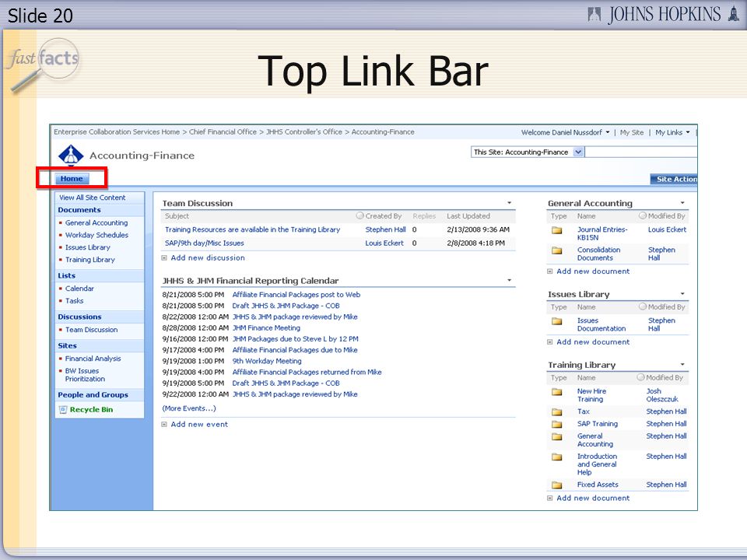The width and height of the screenshot is (747, 560).
Task: Expand the Financial Reporting Calendar web part menu
Action: coord(509,280)
